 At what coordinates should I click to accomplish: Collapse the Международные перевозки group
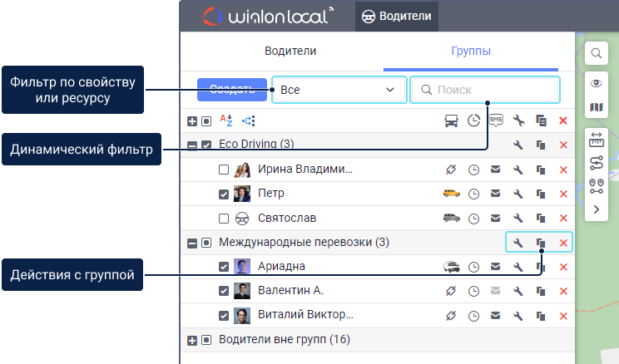click(x=192, y=243)
